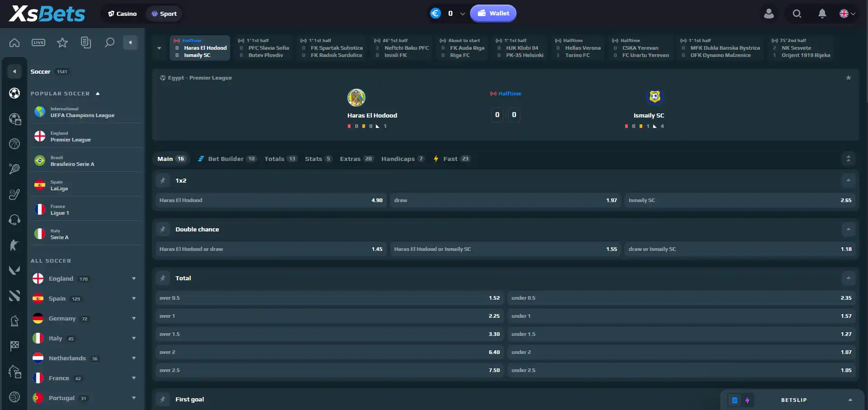Open the header search icon
Image resolution: width=868 pixels, height=410 pixels.
click(x=797, y=14)
